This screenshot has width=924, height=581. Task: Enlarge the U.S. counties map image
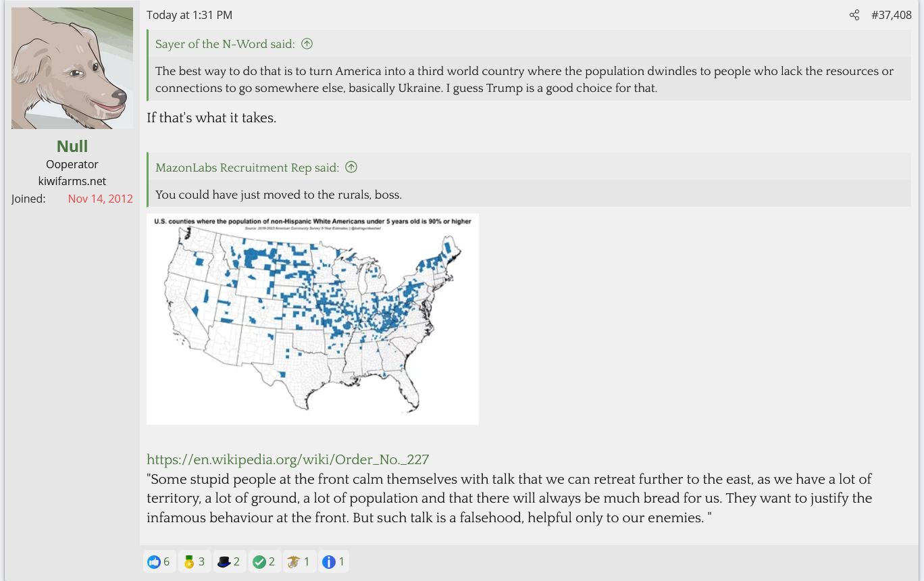click(x=312, y=319)
